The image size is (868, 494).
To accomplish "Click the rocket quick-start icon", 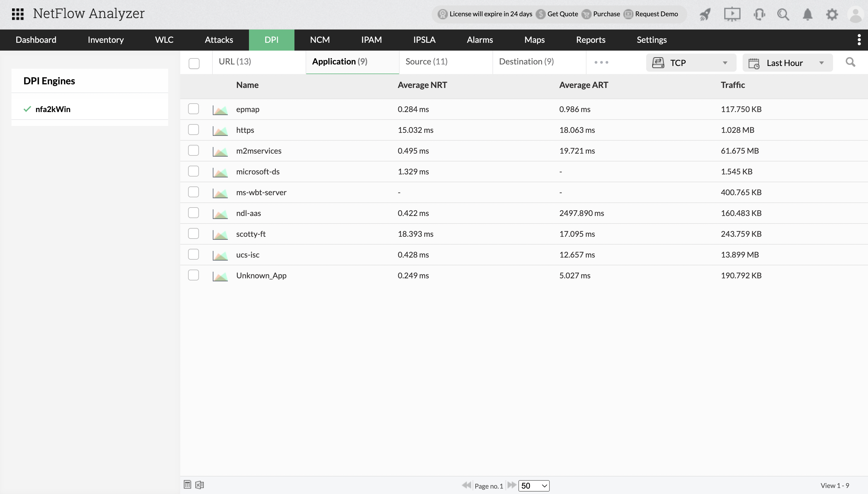I will 705,14.
